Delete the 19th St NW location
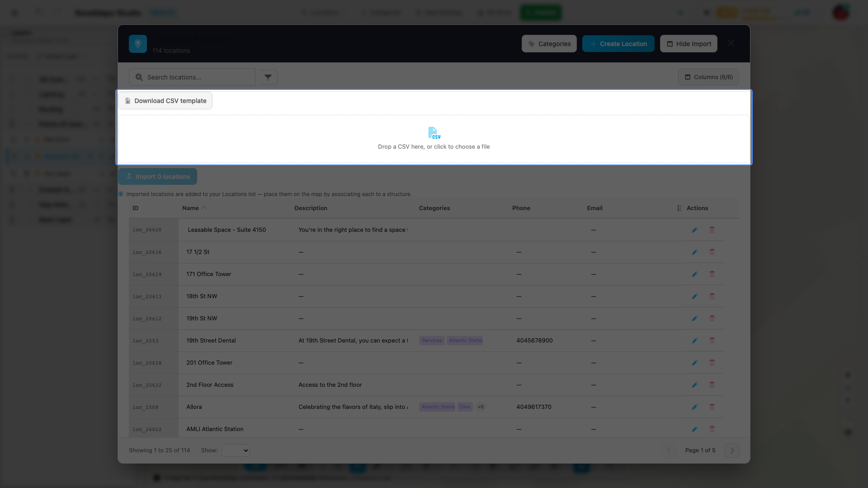Image resolution: width=868 pixels, height=488 pixels. (712, 319)
